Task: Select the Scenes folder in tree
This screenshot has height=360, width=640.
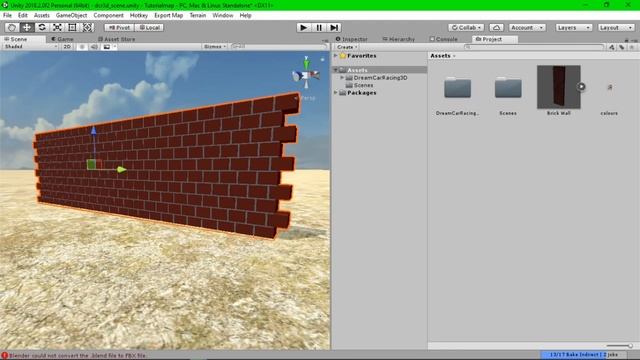Action: pyautogui.click(x=359, y=85)
